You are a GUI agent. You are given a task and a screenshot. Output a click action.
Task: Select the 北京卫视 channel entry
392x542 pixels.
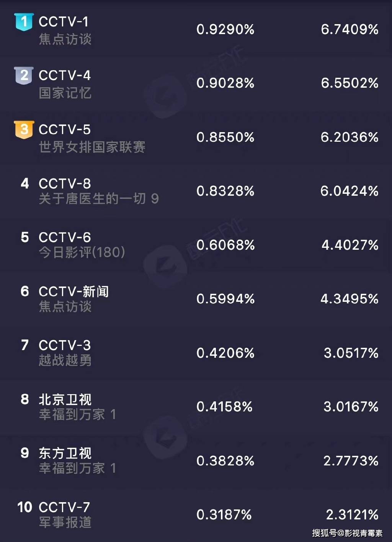click(65, 400)
